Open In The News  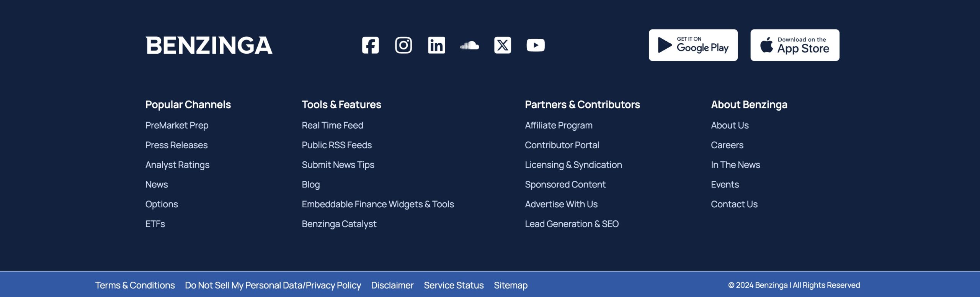(x=735, y=165)
